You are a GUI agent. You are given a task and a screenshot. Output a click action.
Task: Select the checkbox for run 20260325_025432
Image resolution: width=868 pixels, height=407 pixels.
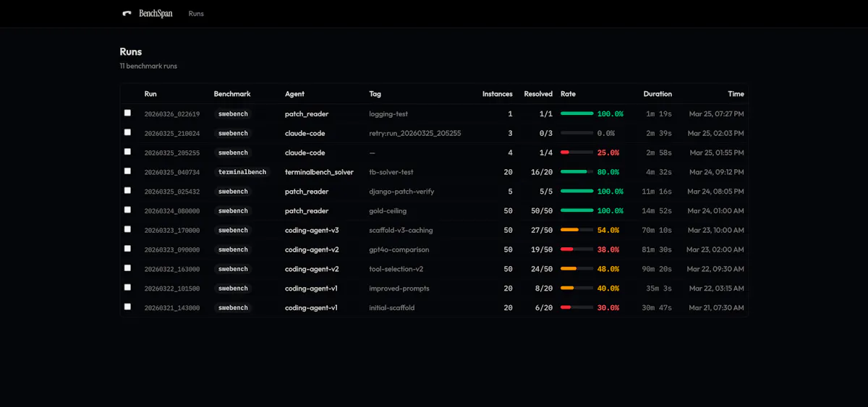(127, 191)
